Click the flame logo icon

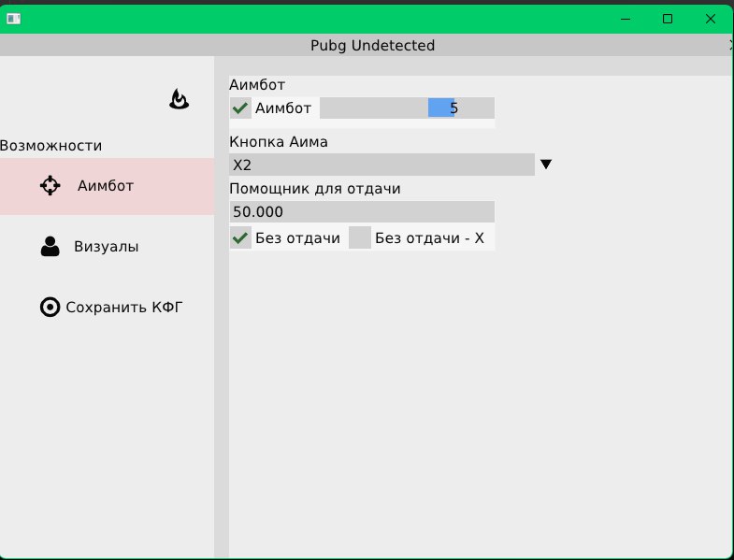click(179, 98)
